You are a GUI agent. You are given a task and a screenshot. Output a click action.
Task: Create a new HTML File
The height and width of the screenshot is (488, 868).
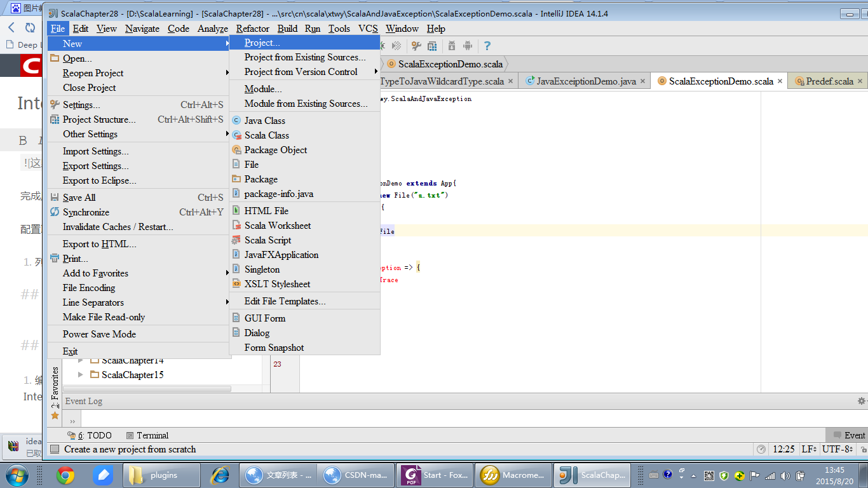(304, 211)
